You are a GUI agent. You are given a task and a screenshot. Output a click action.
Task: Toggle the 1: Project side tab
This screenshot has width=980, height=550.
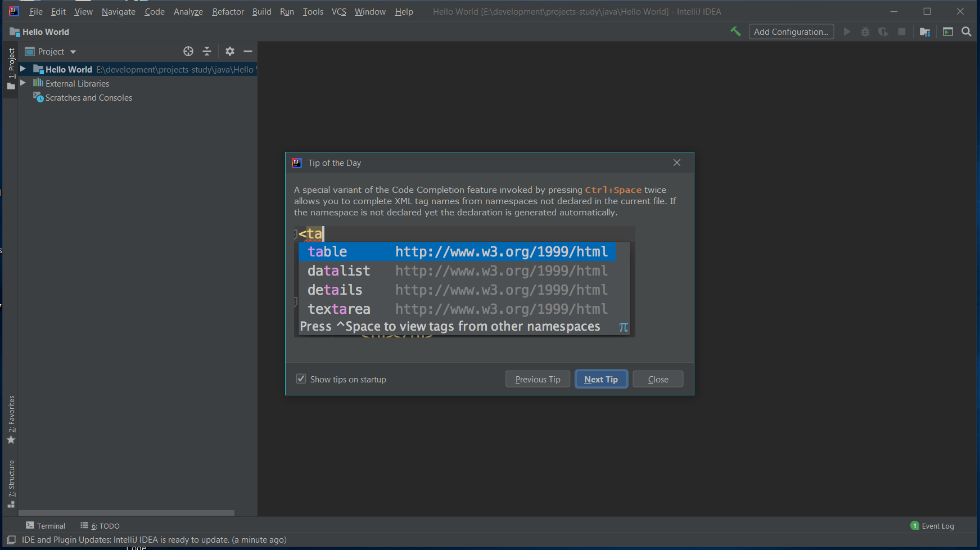(x=11, y=69)
